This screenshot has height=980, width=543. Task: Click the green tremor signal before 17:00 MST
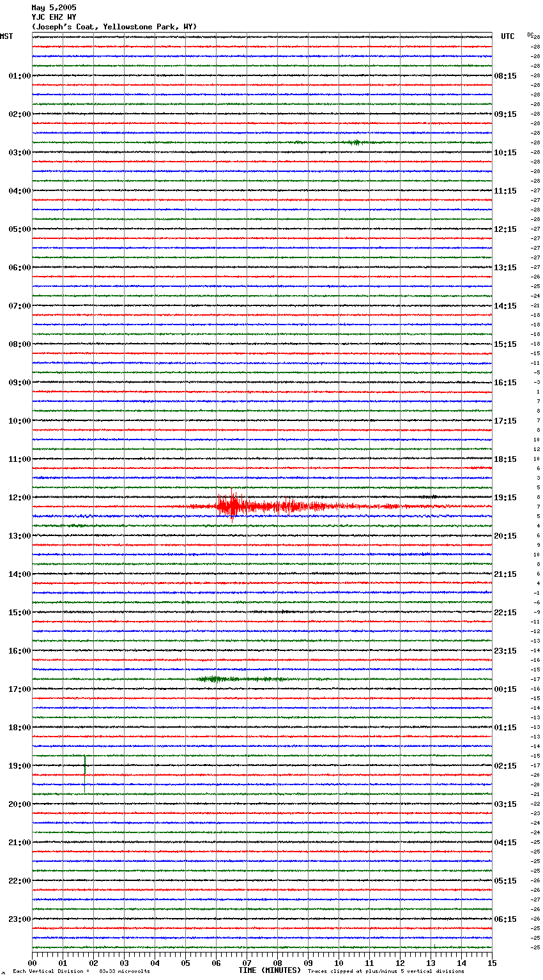[241, 679]
